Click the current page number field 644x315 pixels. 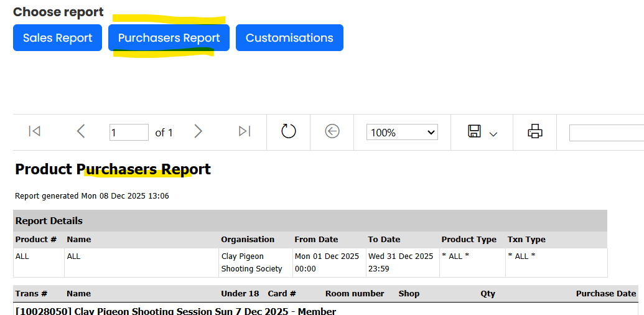point(129,133)
